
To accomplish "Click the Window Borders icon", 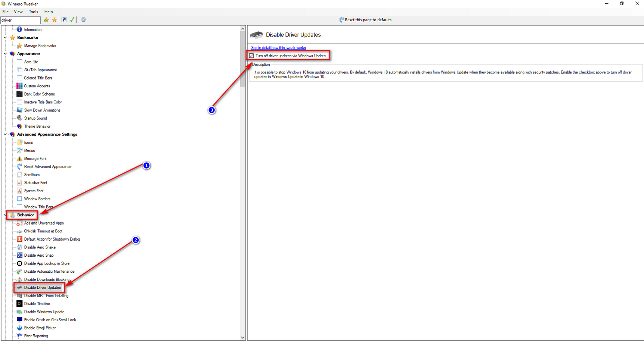I will pyautogui.click(x=19, y=199).
